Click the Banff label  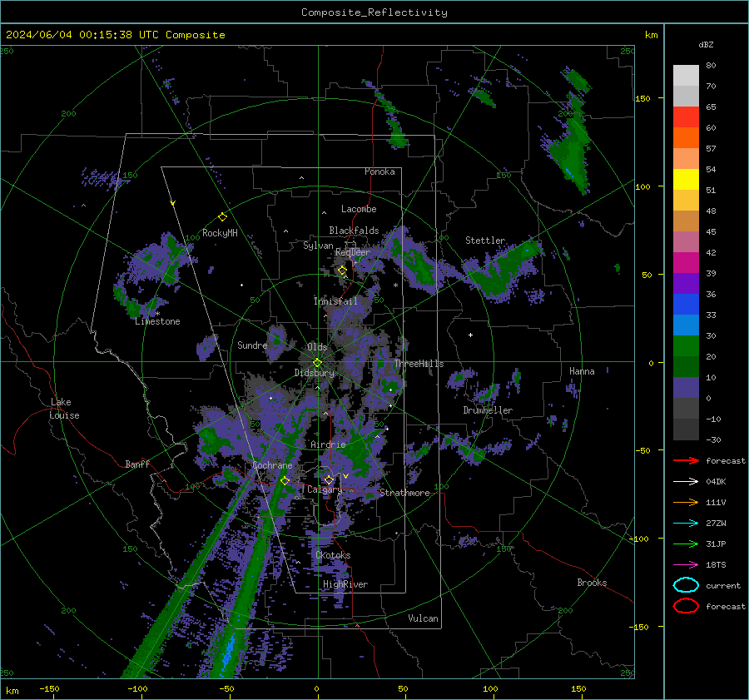tap(137, 464)
